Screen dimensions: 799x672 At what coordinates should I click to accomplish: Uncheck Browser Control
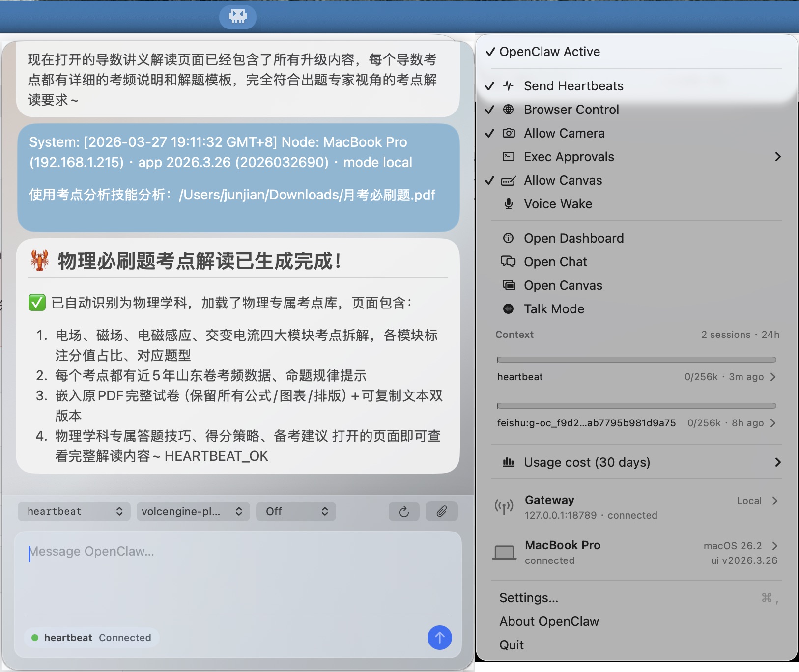coord(571,110)
